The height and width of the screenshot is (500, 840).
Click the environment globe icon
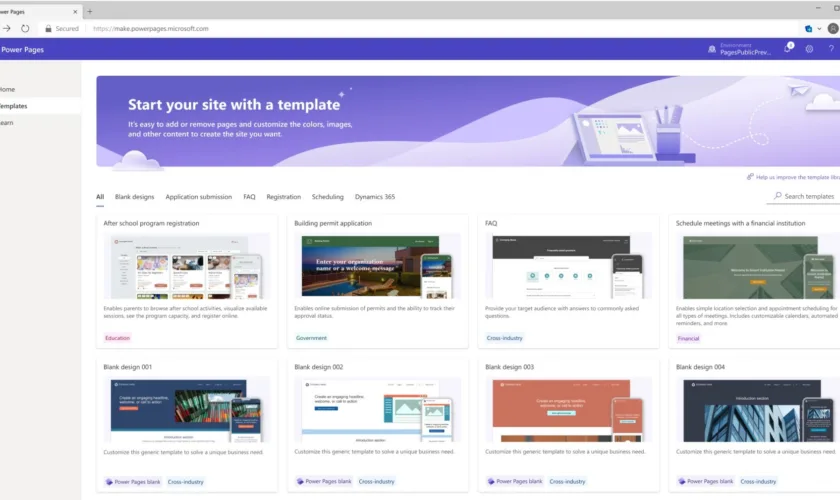click(712, 49)
